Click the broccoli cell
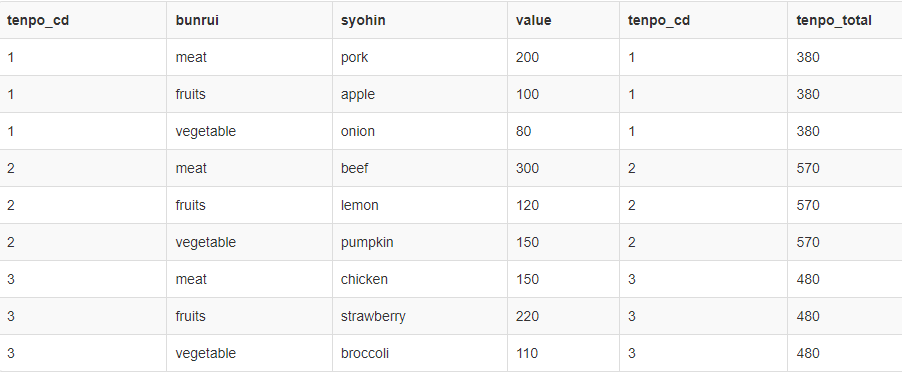This screenshot has height=373, width=902. [420, 353]
